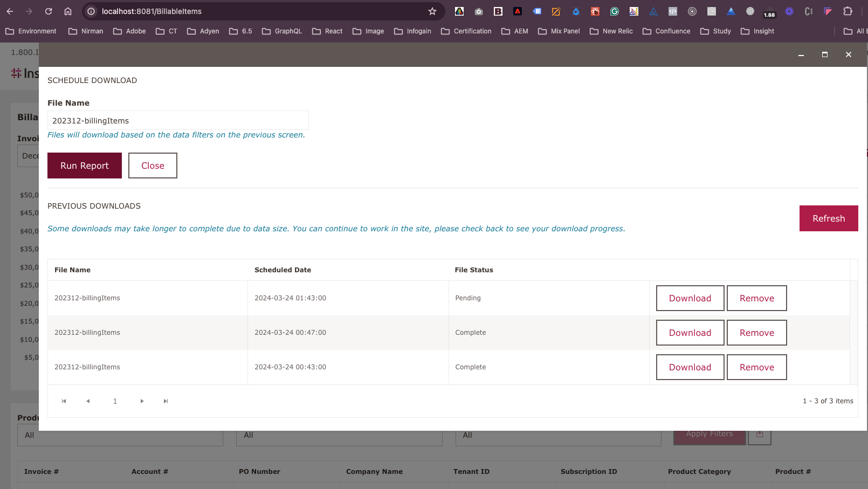Open the middle All filter dropdown
This screenshot has width=868, height=489.
(x=339, y=435)
